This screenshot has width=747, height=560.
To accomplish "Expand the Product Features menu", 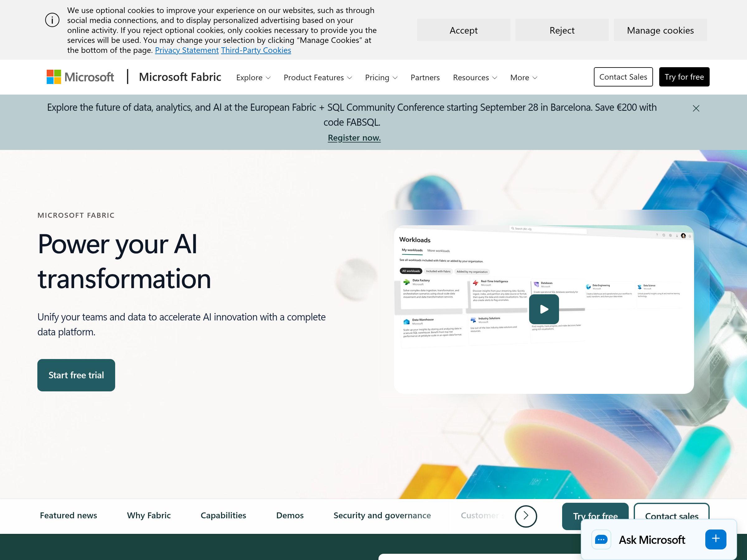I will click(x=318, y=78).
